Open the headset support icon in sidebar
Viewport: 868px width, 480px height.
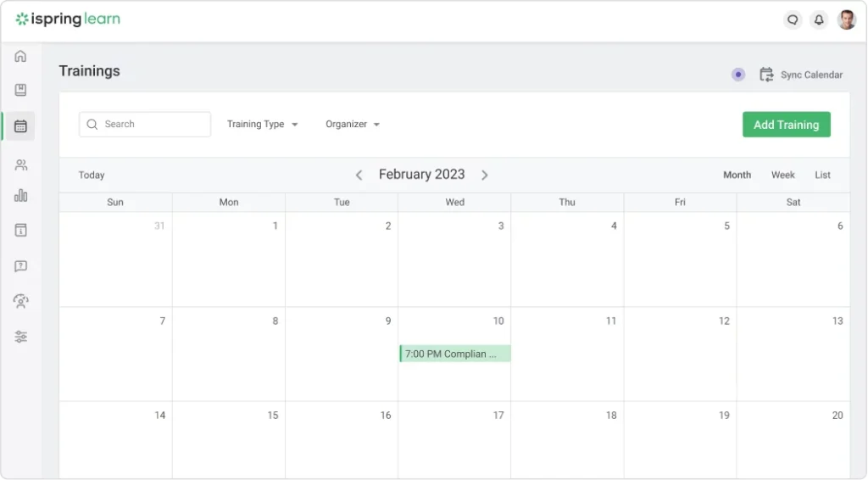21,300
